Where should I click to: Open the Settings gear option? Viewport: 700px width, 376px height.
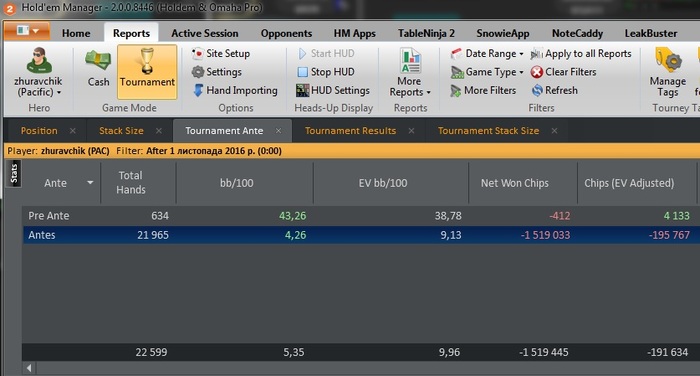tap(217, 72)
